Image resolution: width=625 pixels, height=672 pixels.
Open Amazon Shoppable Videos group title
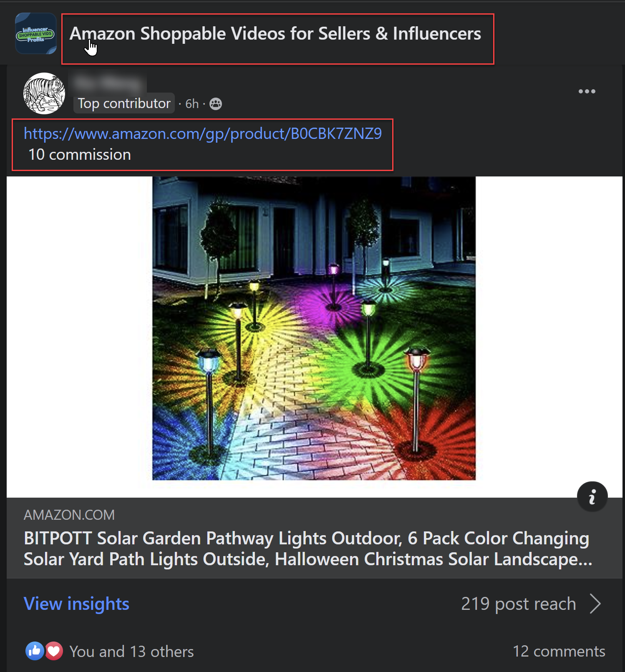pos(275,34)
